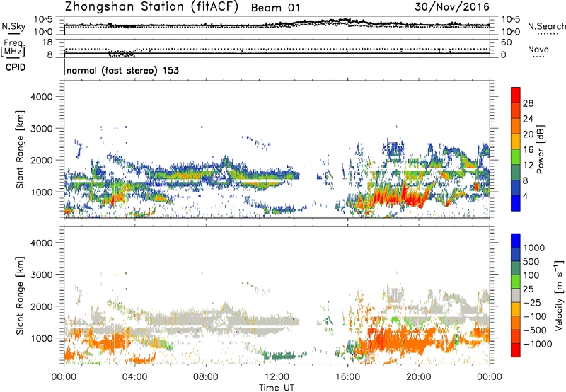Click the 'Freq. [MHz]' label
Screen dimensions: 566x392
pyautogui.click(x=13, y=48)
